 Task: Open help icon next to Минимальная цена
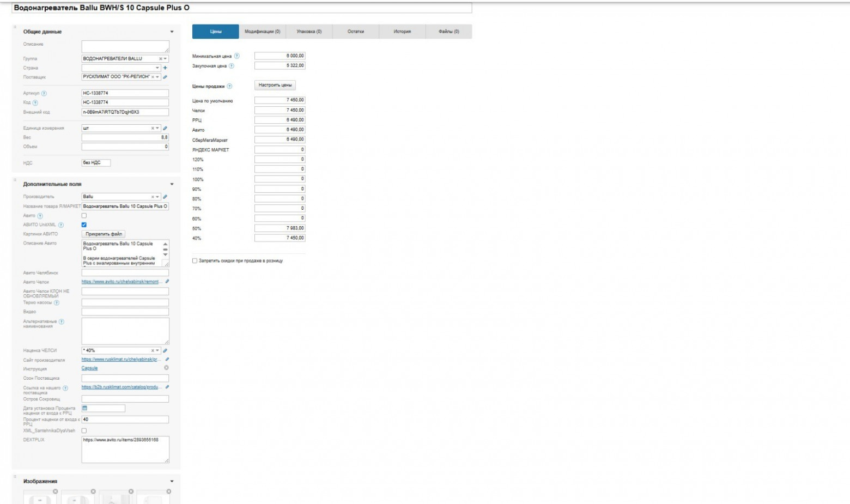pyautogui.click(x=236, y=56)
